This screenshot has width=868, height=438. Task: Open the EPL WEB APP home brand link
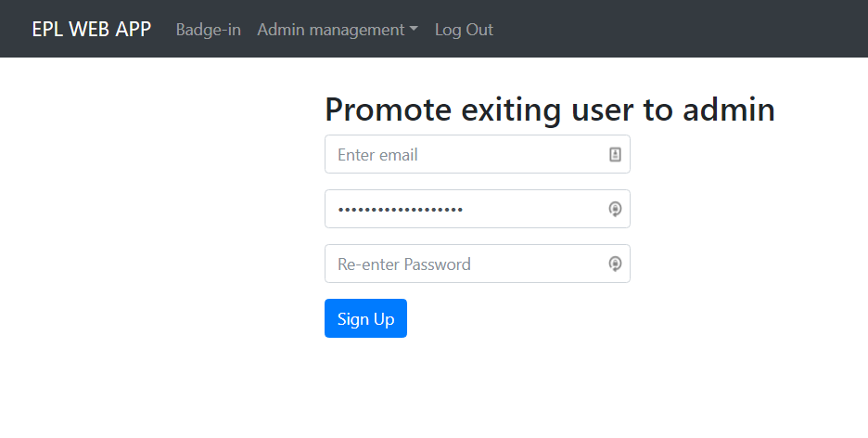(x=91, y=29)
